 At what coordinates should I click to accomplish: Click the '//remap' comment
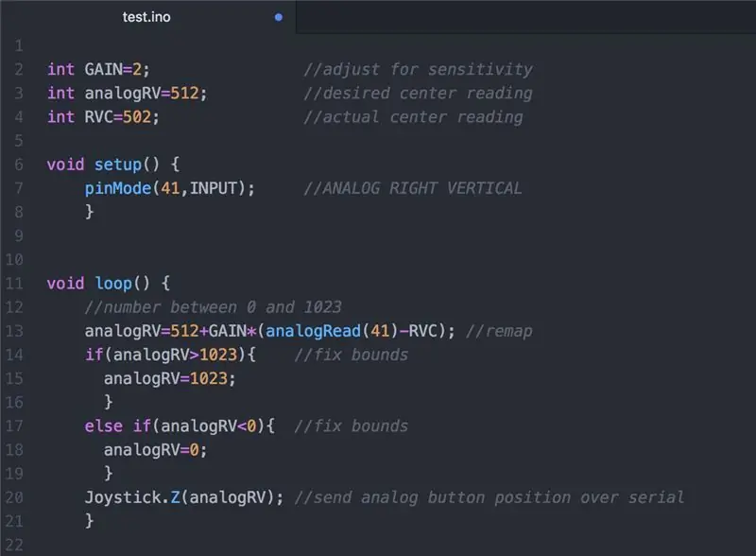(499, 331)
